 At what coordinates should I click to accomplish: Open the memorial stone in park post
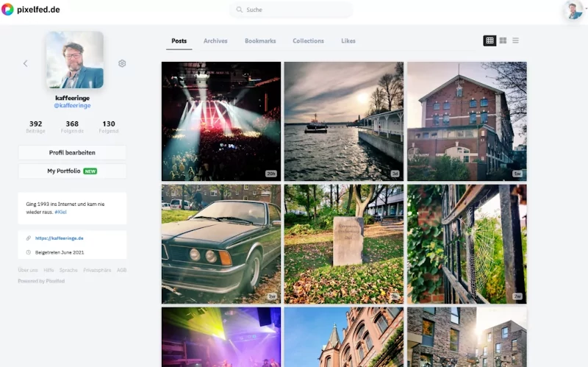point(344,244)
